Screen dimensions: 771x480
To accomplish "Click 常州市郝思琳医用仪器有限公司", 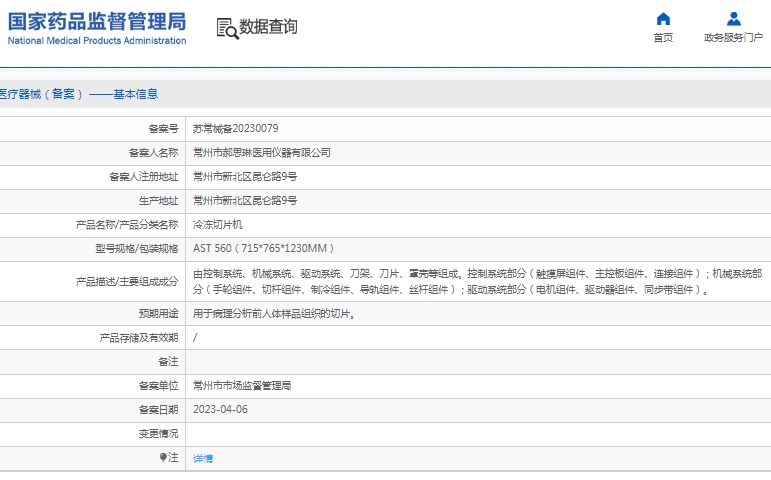I will click(x=262, y=152).
